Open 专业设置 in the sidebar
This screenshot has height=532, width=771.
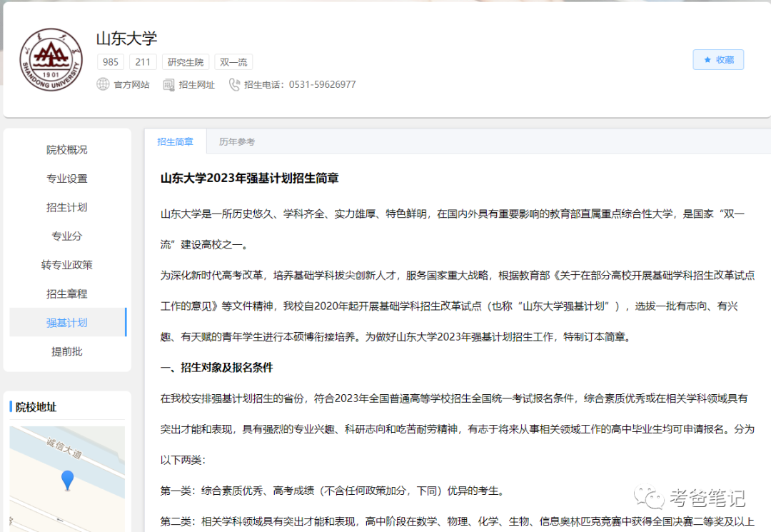click(67, 179)
